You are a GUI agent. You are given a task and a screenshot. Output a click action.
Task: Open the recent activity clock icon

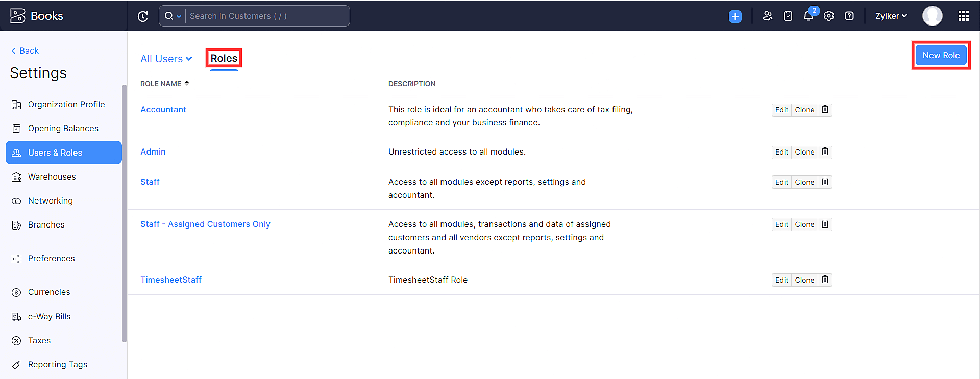[143, 16]
